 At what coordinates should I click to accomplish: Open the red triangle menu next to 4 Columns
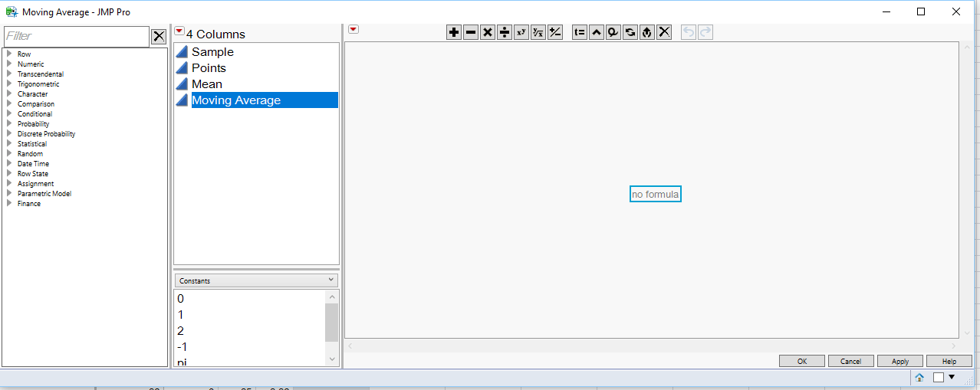179,31
